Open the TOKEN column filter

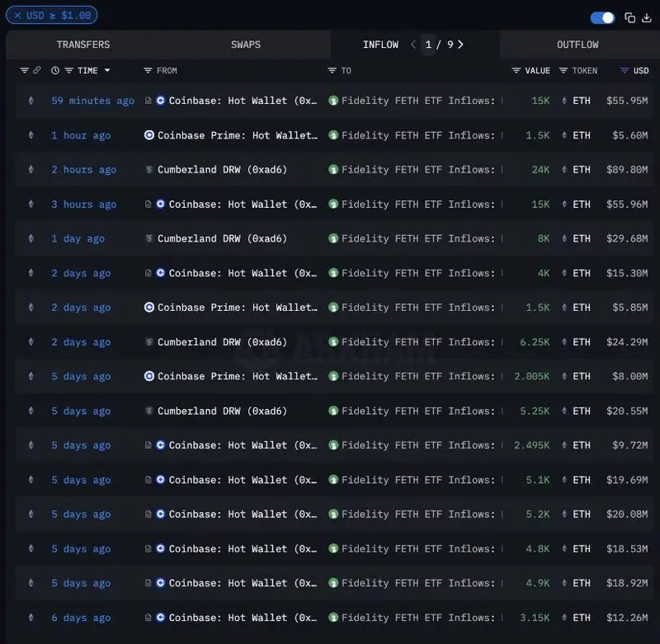tap(563, 71)
